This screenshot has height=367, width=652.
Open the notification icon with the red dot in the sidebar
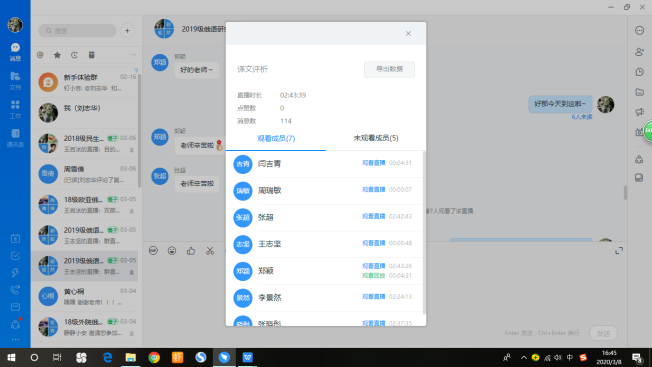(x=15, y=324)
